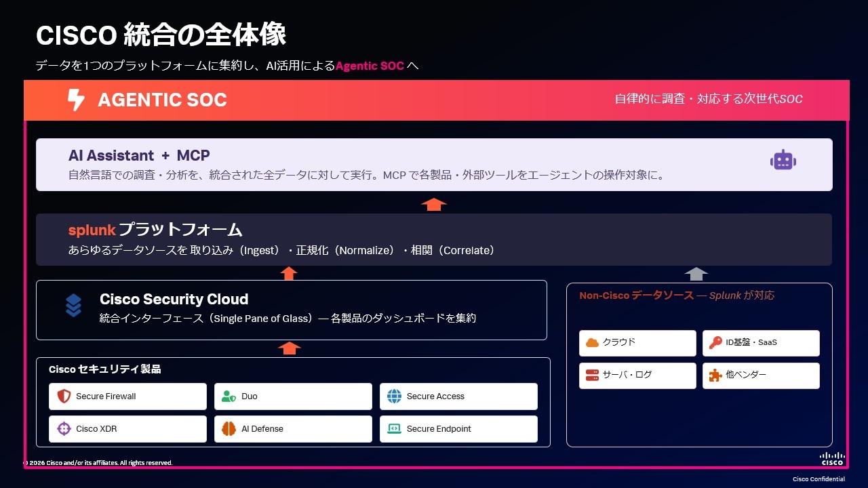
Task: Select the ID基盤・SaaS data source card
Action: click(761, 343)
